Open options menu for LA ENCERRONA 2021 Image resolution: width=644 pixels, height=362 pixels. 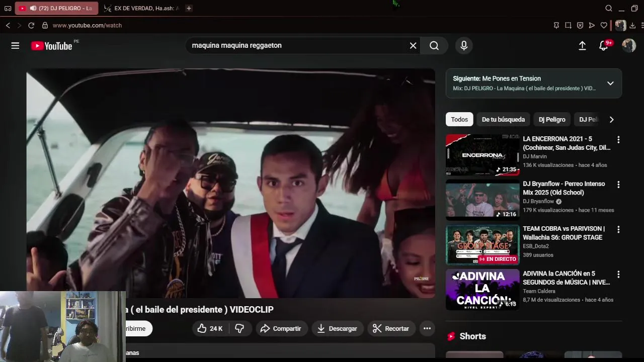coord(618,140)
